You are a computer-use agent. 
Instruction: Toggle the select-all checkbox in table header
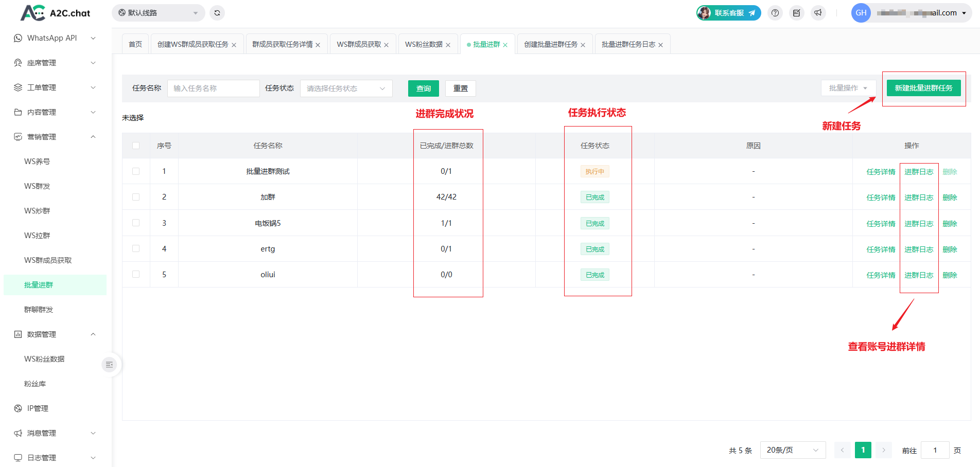136,146
